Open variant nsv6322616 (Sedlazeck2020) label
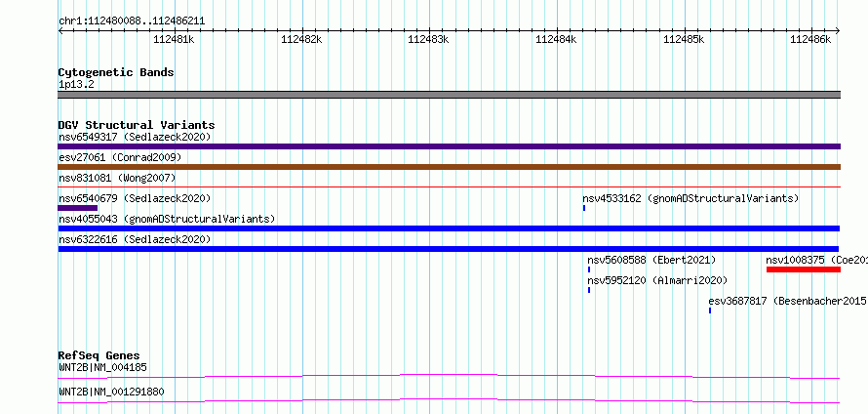This screenshot has width=868, height=414. click(x=135, y=239)
